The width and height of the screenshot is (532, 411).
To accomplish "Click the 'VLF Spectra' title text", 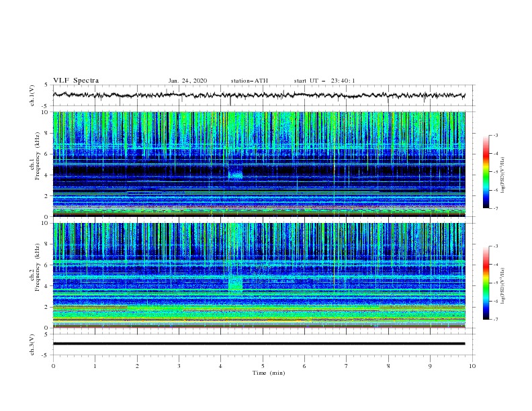I will 76,81.
